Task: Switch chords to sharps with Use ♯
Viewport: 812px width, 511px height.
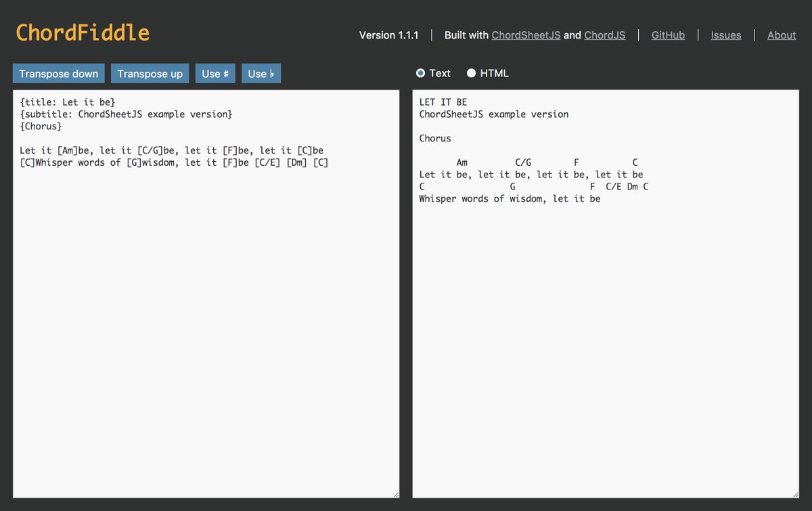Action: point(215,74)
